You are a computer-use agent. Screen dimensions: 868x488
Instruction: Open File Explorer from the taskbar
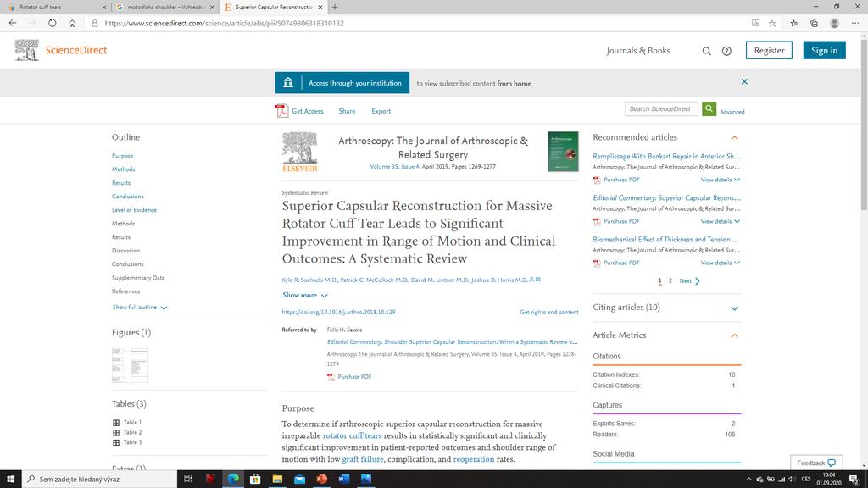(277, 479)
